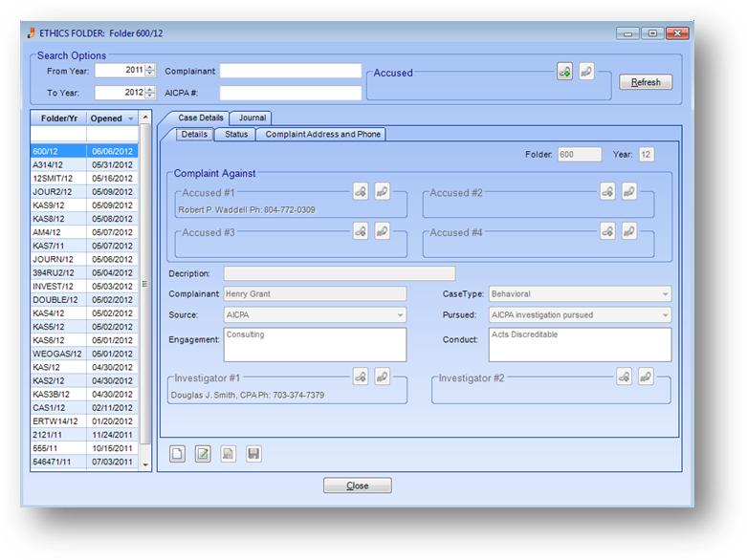Decrease the To Year value
This screenshot has height=560, width=747.
(150, 96)
